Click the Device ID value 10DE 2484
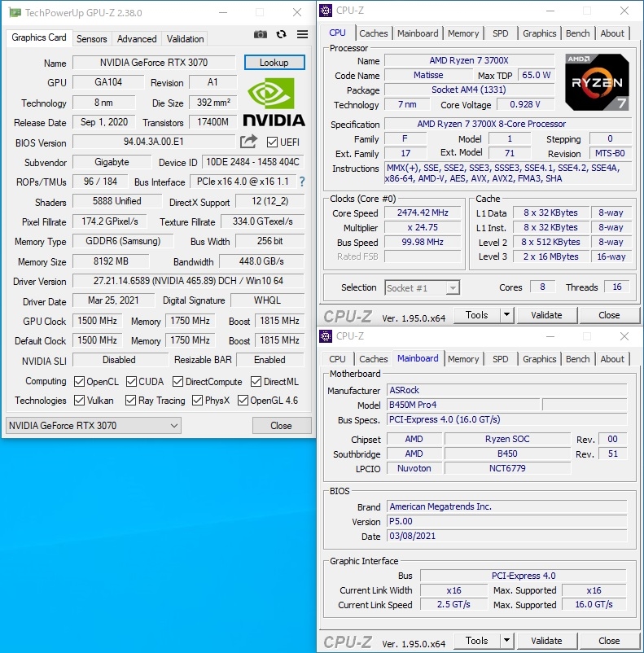 (x=253, y=161)
